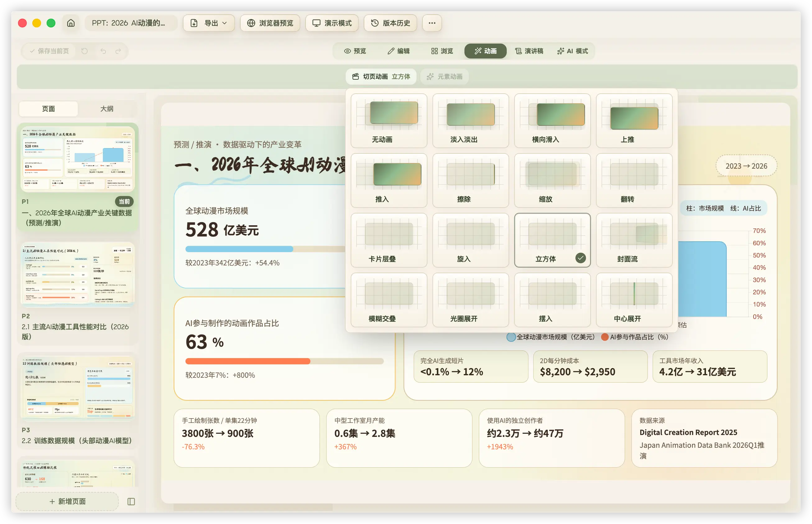Click the 2D每分钟成本 stat card

tap(590, 367)
